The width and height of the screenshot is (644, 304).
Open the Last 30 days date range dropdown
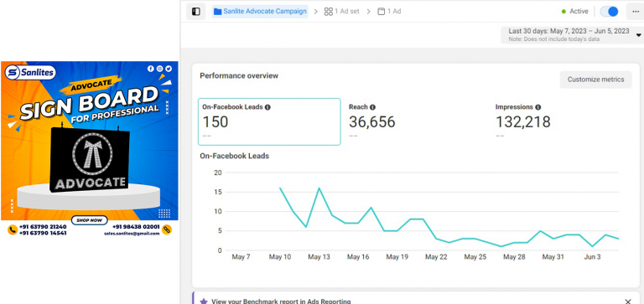coord(572,35)
